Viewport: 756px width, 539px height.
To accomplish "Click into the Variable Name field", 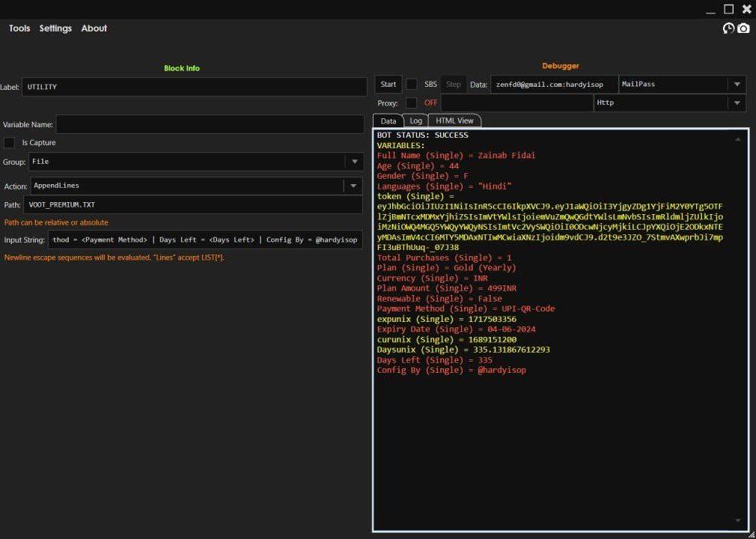I will [211, 125].
